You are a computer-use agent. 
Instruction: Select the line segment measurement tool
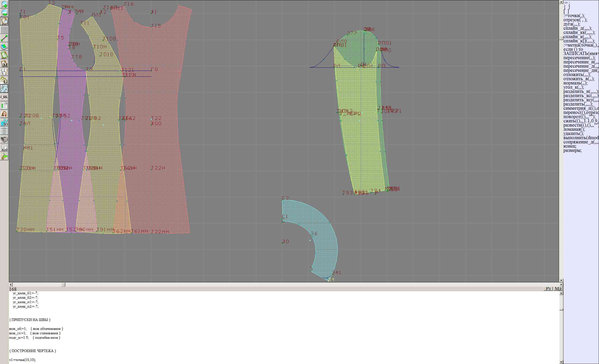(x=4, y=38)
